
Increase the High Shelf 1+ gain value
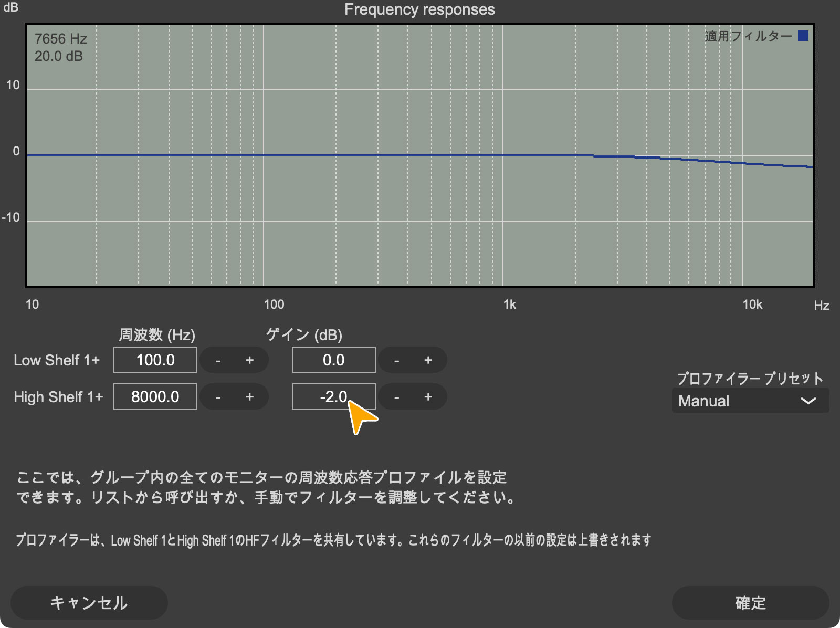click(428, 397)
